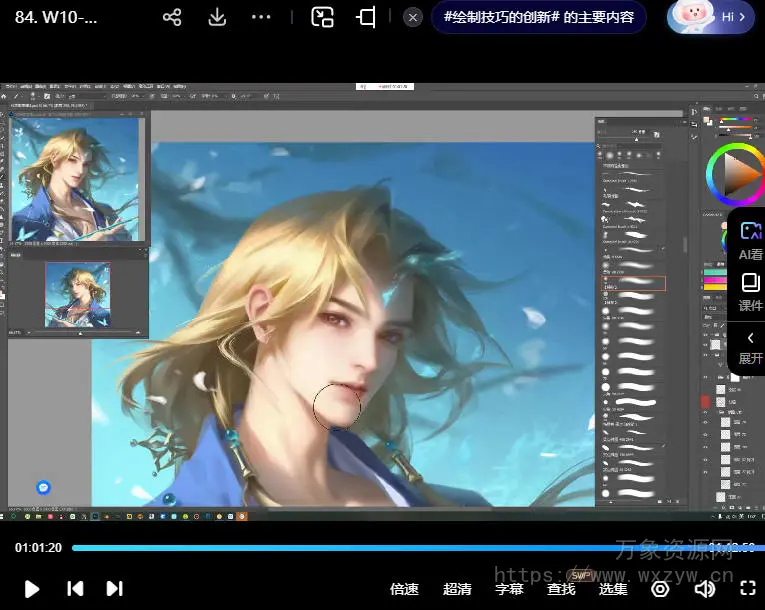Toggle the 字幕 subtitles option

pyautogui.click(x=509, y=589)
